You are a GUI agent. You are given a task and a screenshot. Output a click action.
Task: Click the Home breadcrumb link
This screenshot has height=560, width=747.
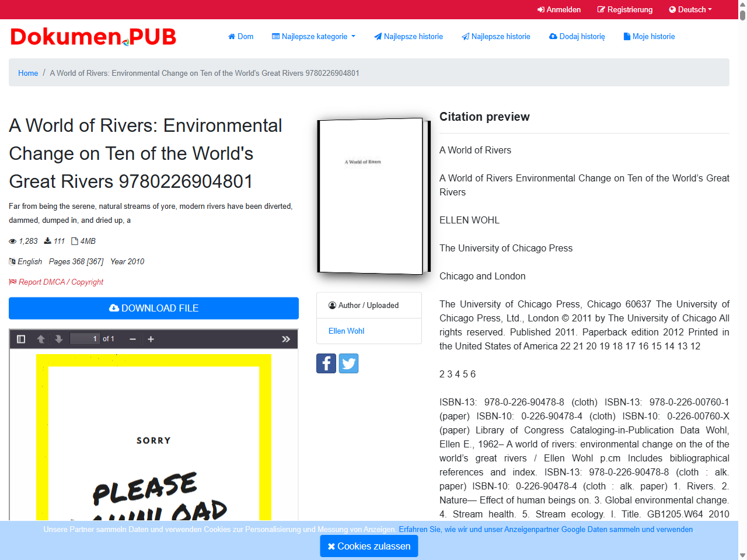coord(28,73)
